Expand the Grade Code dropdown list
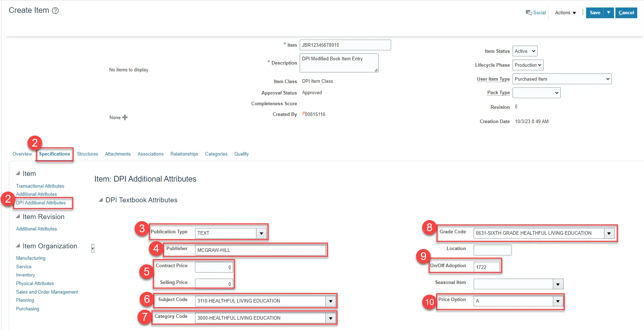The image size is (644, 330). 609,233
